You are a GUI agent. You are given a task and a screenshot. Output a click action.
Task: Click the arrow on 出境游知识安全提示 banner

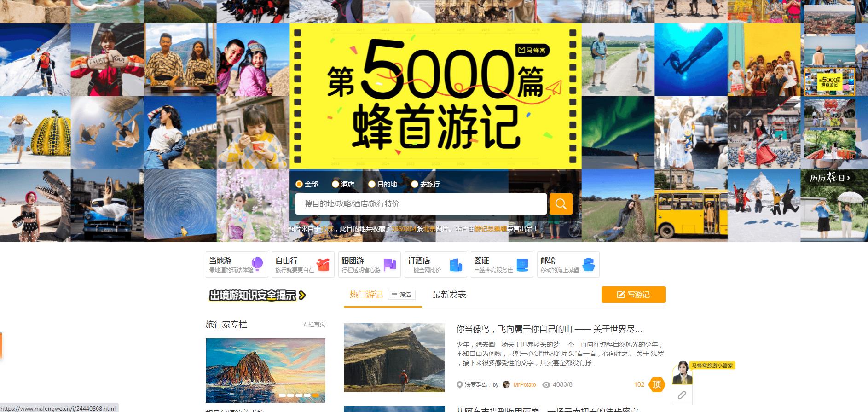[x=302, y=295]
